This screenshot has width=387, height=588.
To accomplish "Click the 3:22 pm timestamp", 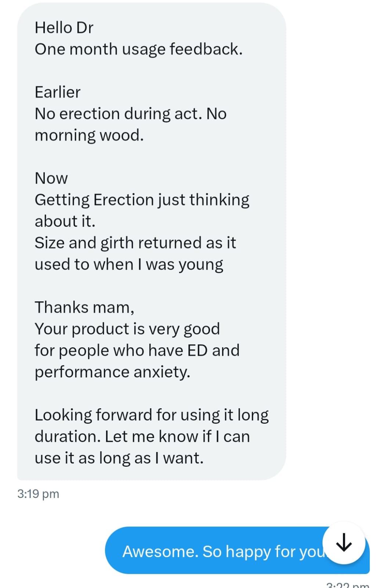I will 347,584.
